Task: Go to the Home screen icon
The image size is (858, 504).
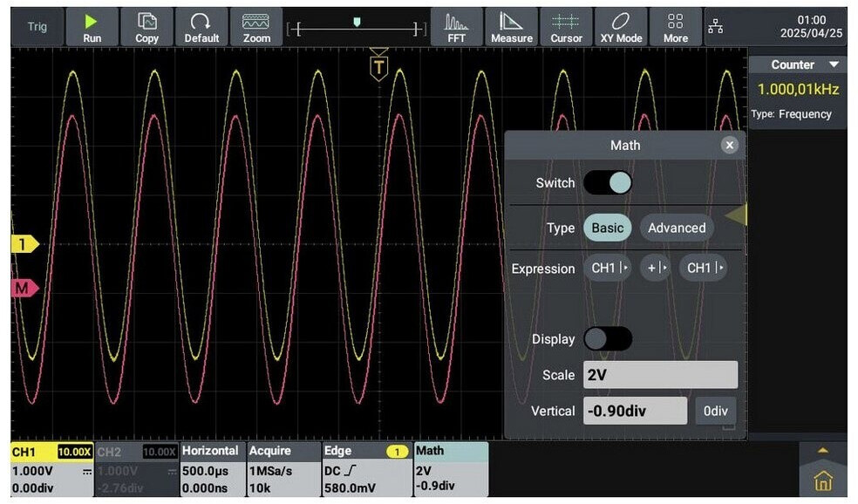Action: click(823, 480)
